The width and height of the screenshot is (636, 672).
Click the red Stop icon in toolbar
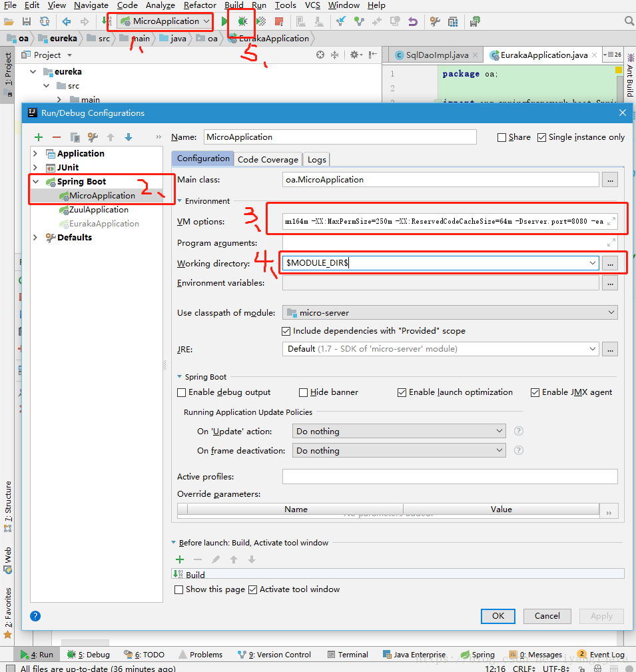click(x=279, y=21)
